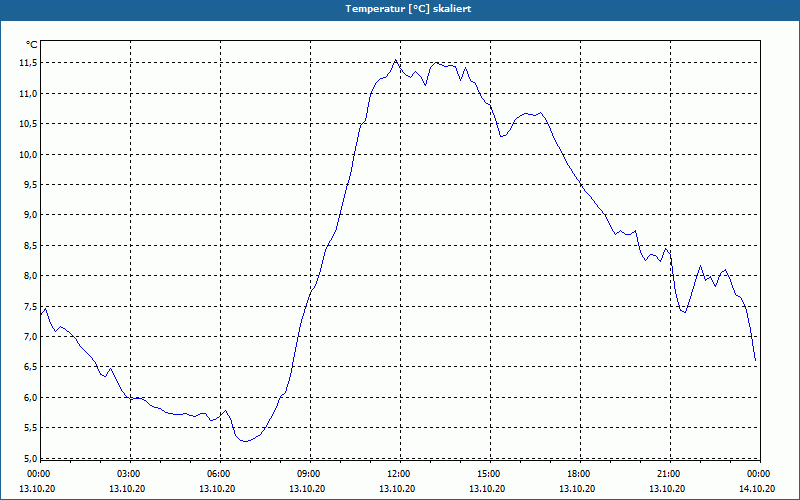Click the chart title 'Temperatur [°C] skaliert'

click(x=408, y=9)
